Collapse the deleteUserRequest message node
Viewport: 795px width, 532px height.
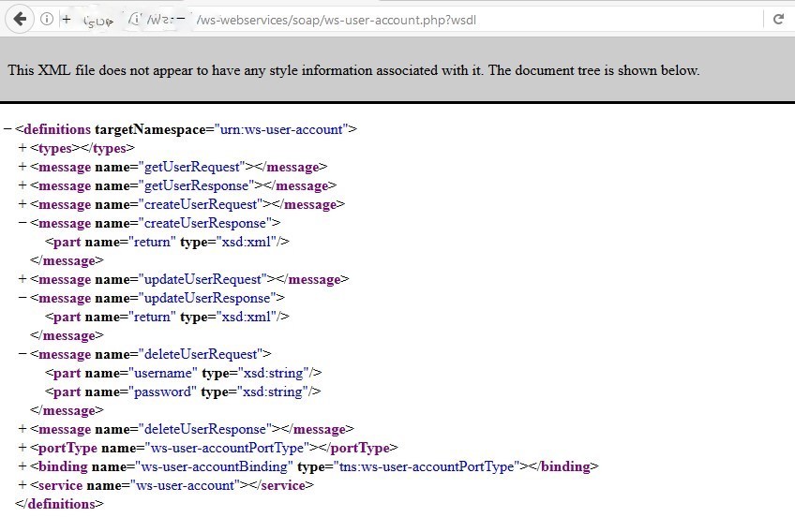22,355
